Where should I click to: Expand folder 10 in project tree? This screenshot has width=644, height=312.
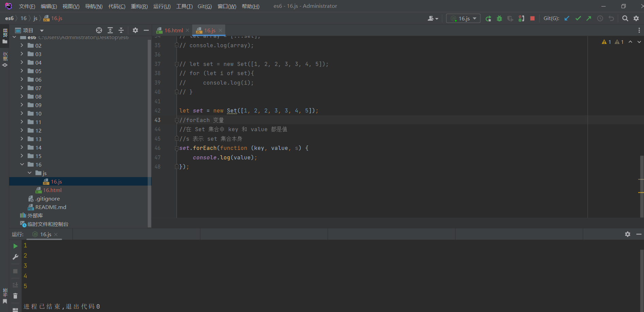22,113
